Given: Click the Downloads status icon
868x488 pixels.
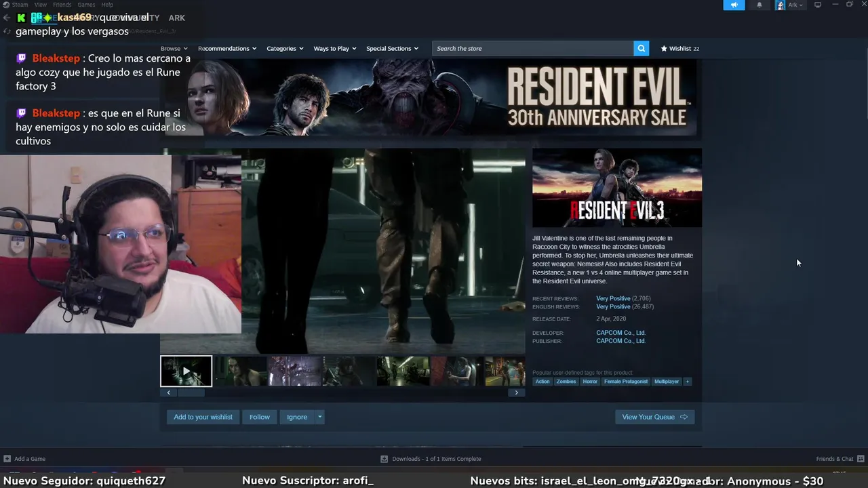Looking at the screenshot, I should tap(384, 459).
